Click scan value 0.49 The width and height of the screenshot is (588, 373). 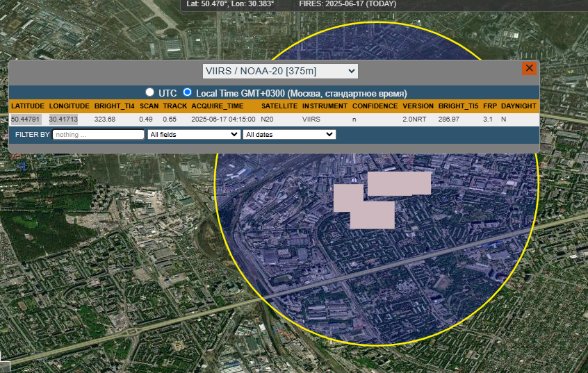(x=146, y=119)
